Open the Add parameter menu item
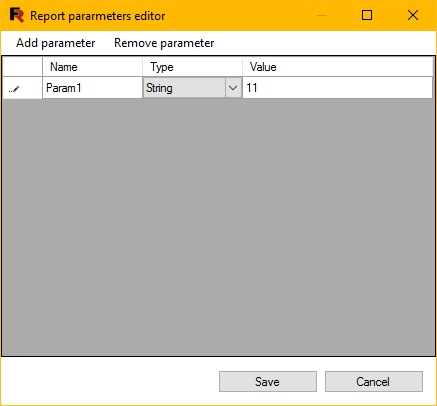This screenshot has width=437, height=406. (56, 43)
